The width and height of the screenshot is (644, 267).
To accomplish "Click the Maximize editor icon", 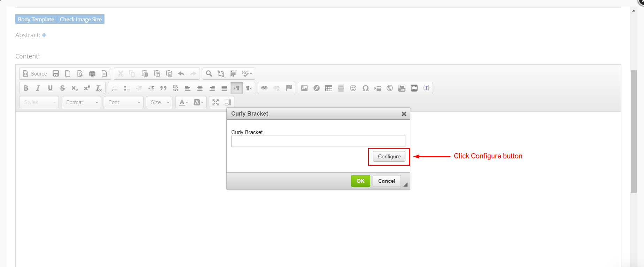I will point(216,102).
